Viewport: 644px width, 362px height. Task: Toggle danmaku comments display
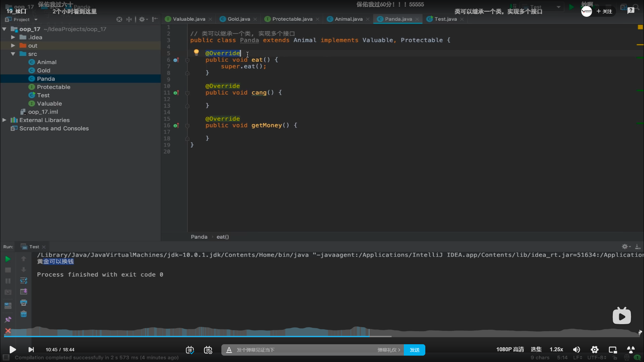click(x=190, y=350)
